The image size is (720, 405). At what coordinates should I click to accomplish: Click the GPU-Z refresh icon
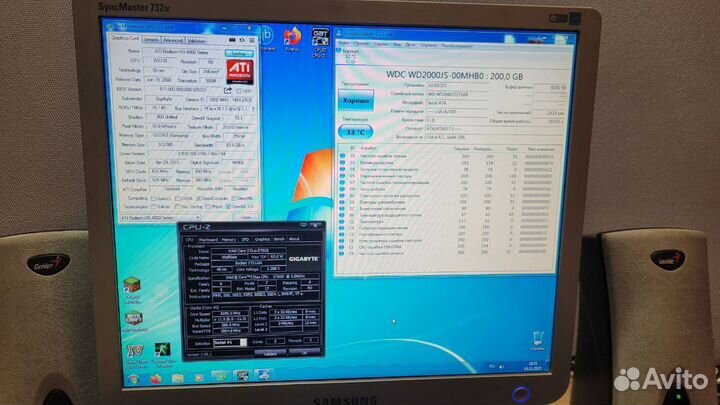(242, 40)
